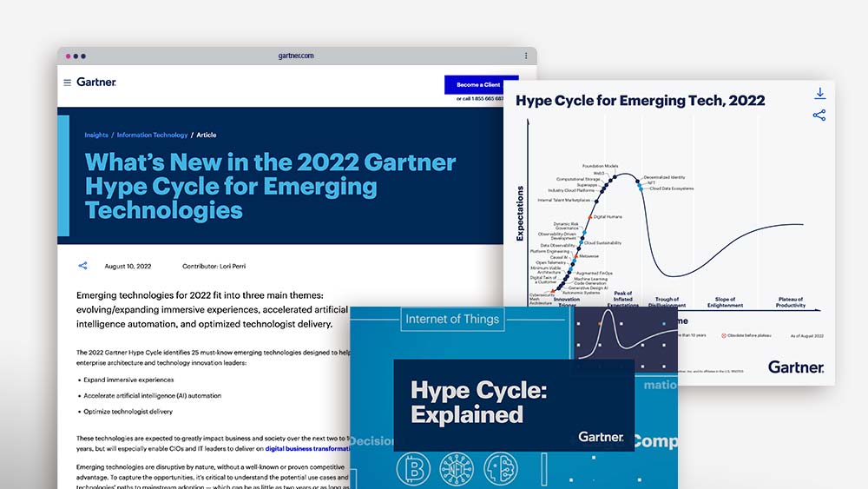868x489 pixels.
Task: Click Expand immersive experiences bullet
Action: point(128,380)
